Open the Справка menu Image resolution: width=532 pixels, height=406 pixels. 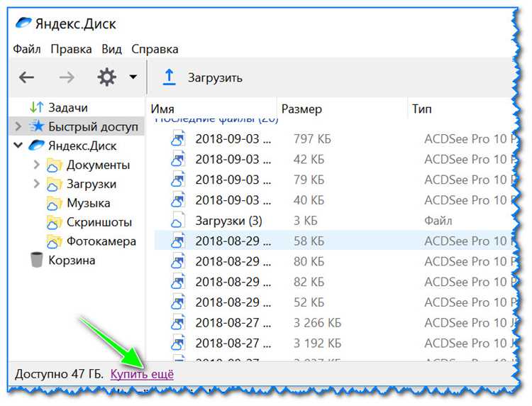point(155,49)
